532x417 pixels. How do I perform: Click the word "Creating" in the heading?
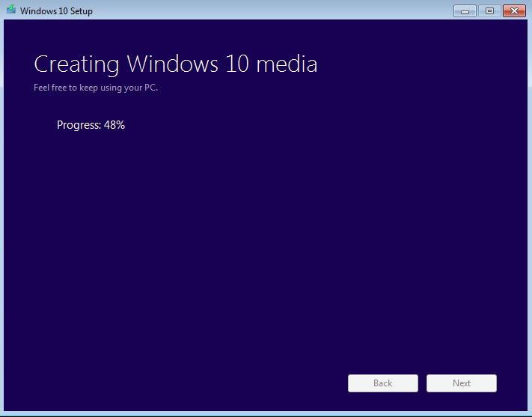76,64
